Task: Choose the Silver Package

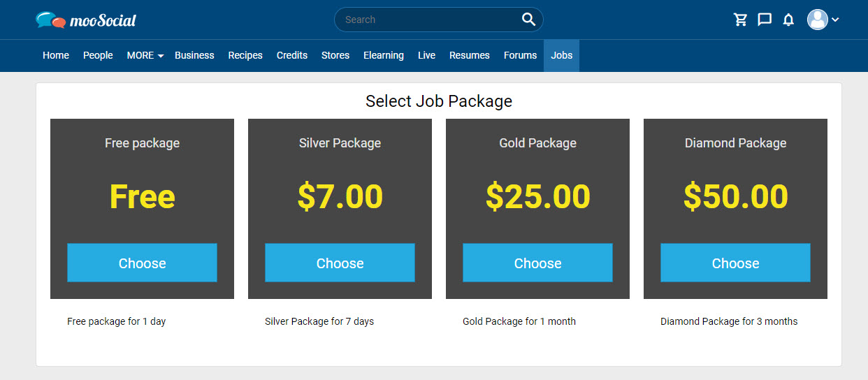Action: (340, 263)
